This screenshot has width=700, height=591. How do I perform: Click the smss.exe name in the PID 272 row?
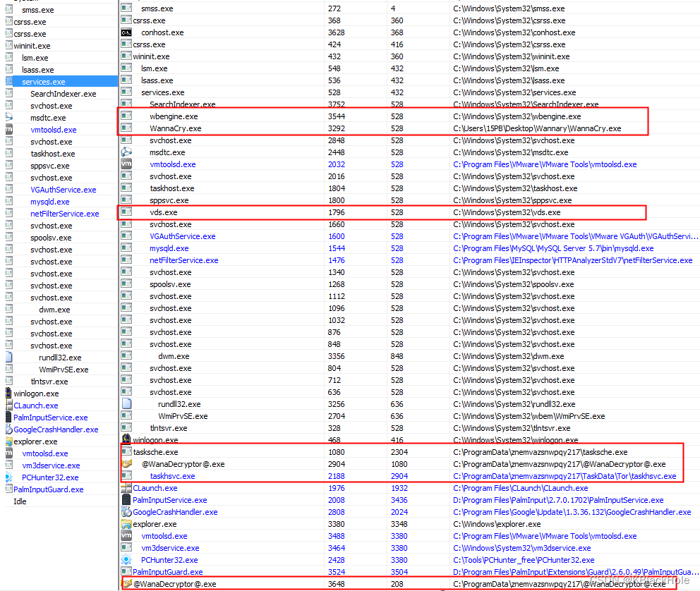157,8
